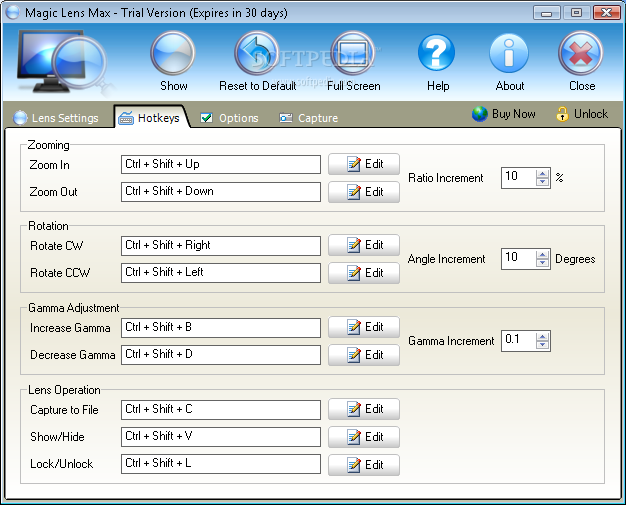
Task: Click the Zoom Out hotkey field
Action: (x=221, y=192)
